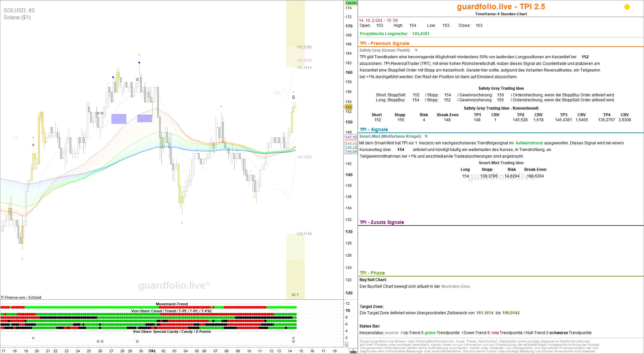Click the 161,1614 level label on chart
The height and width of the screenshot is (354, 644).
[x=304, y=68]
